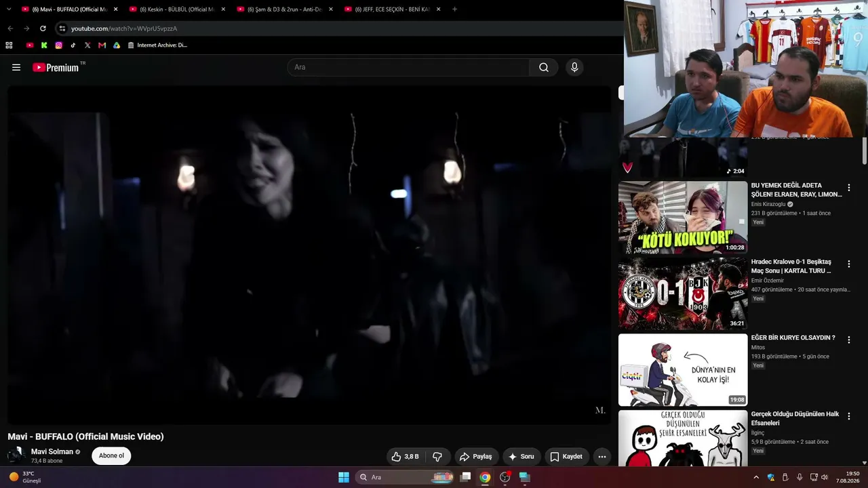
Task: Open OBS Studio from the taskbar
Action: [x=505, y=477]
